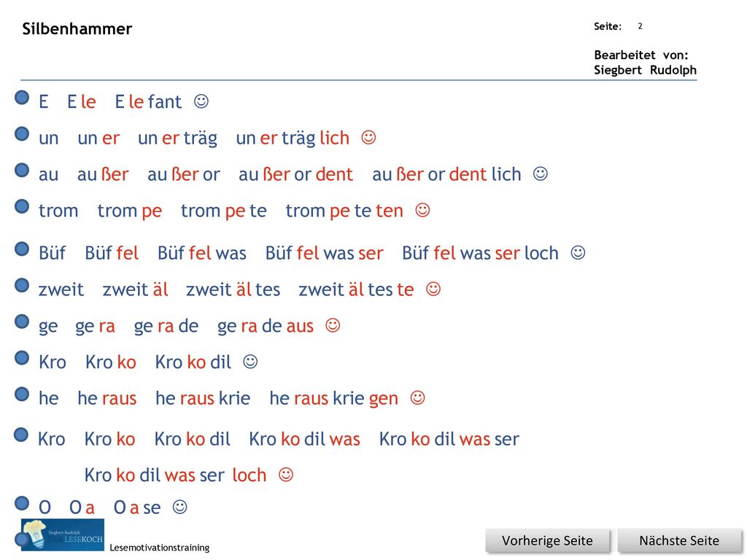This screenshot has height=560, width=747.
Task: Select the blue bullet next to trompeteten row
Action: (22, 206)
